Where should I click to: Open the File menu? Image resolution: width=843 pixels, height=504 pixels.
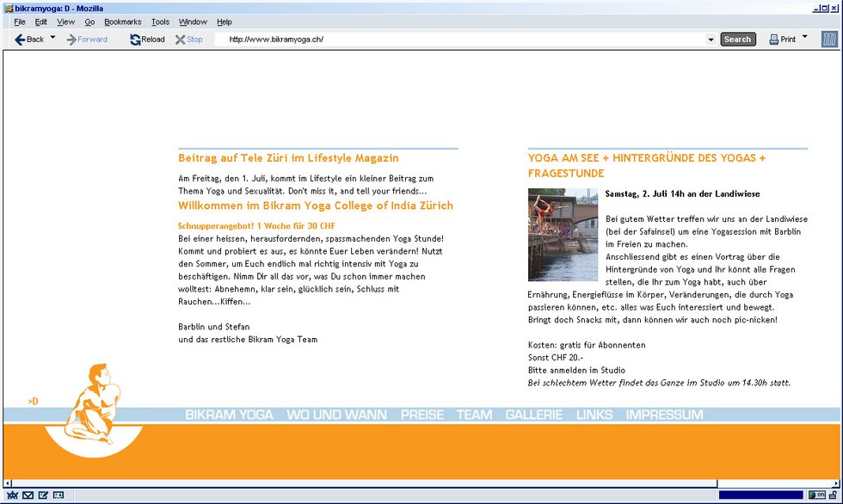point(20,22)
